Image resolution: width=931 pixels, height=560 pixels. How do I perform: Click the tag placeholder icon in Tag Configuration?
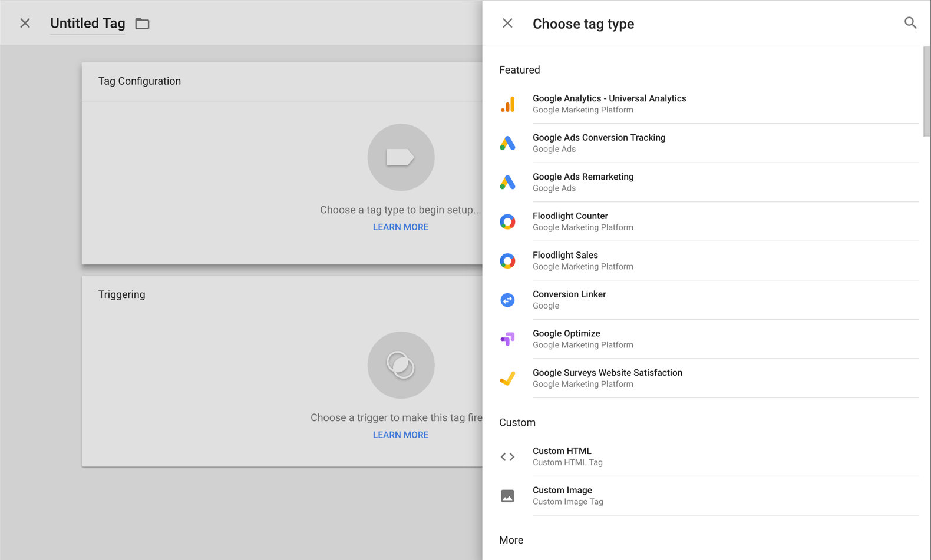pos(401,157)
